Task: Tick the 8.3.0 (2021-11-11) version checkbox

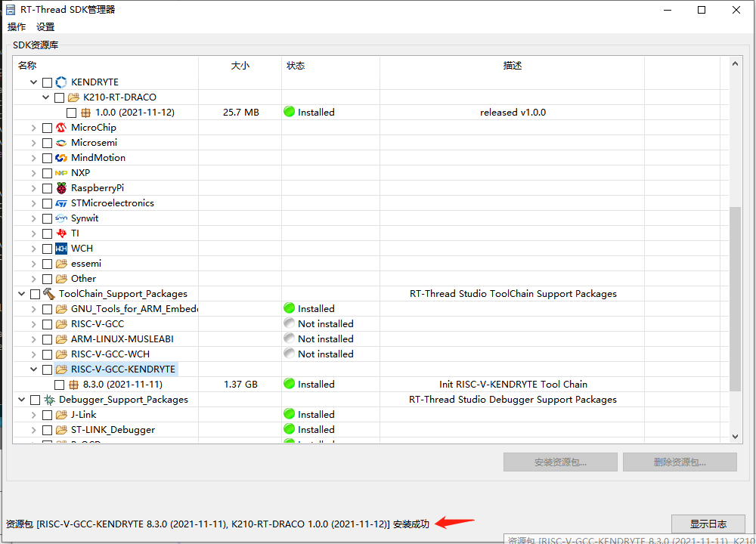Action: 59,385
